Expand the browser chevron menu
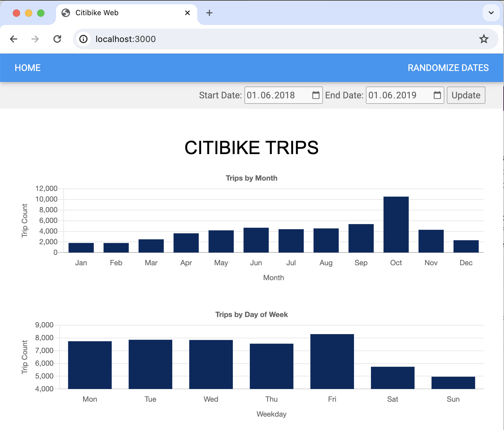Image resolution: width=504 pixels, height=430 pixels. 491,13
